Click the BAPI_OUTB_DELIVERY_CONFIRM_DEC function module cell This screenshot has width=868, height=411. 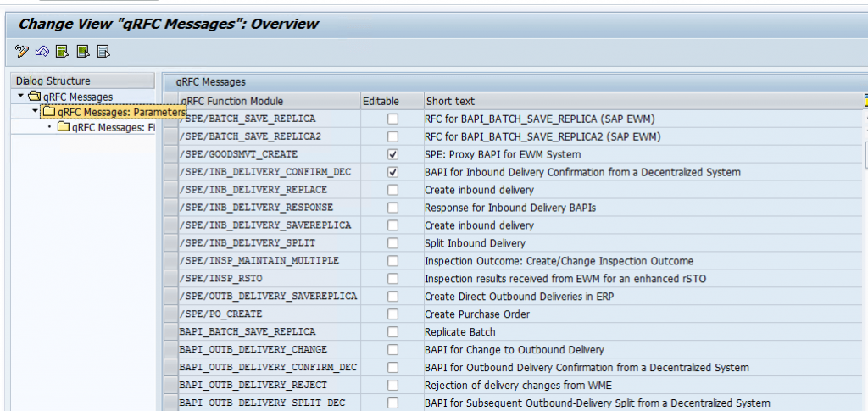[x=269, y=367]
